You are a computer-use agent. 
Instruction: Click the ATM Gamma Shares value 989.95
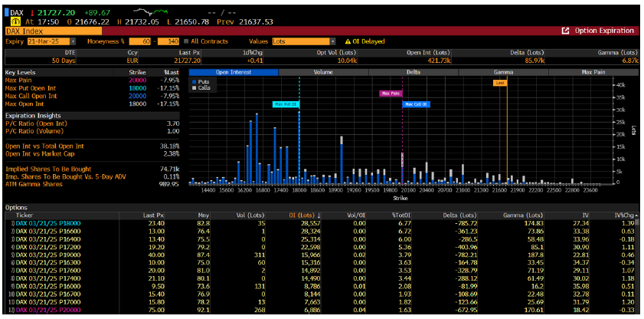point(171,184)
